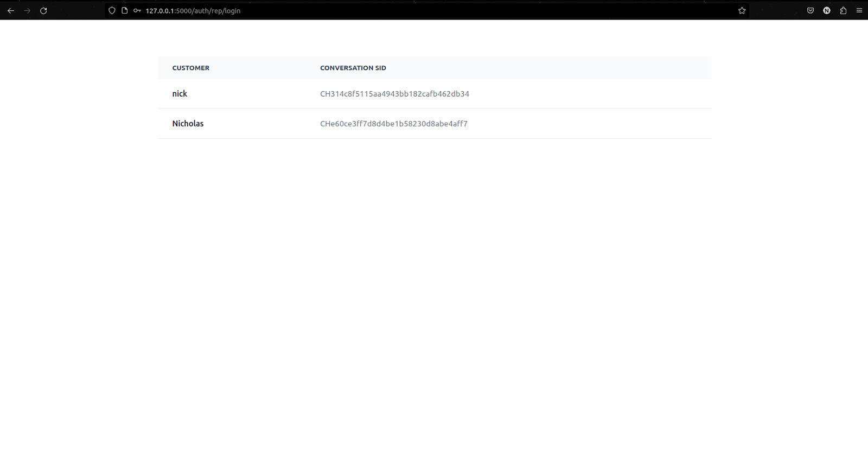Click the conversation SID CH314c8f5115aa4943bb182cafb462db34
The width and height of the screenshot is (868, 455).
[394, 94]
